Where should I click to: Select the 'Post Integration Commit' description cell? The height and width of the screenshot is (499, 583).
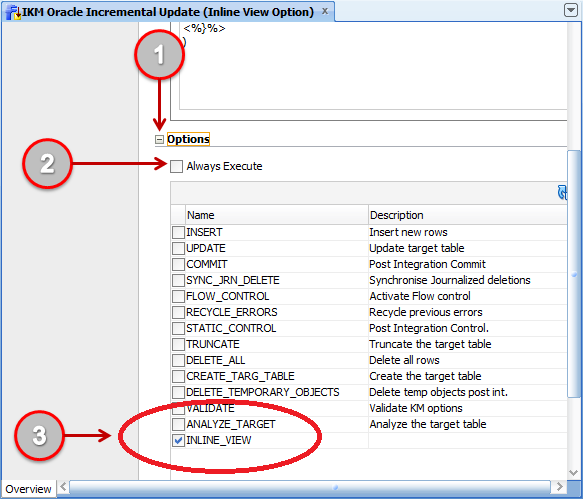point(468,264)
